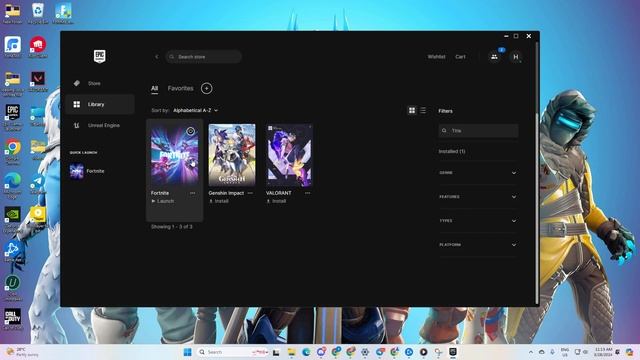This screenshot has width=640, height=360.
Task: Click the ENG US language indicator
Action: pyautogui.click(x=565, y=352)
